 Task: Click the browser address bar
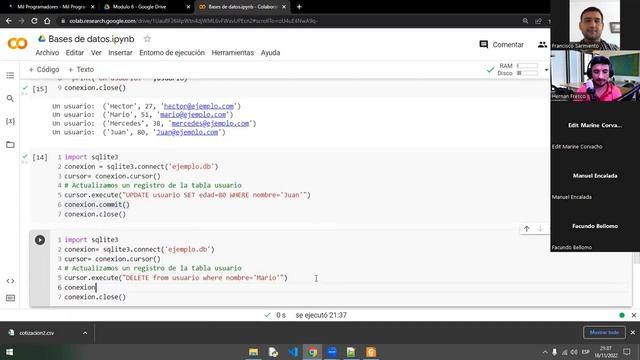pyautogui.click(x=286, y=21)
